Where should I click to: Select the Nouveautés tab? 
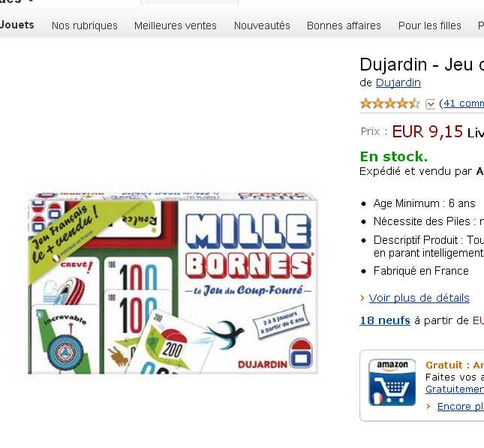[x=262, y=26]
